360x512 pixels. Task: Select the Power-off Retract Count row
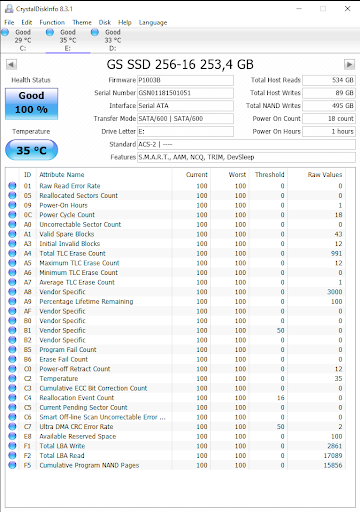pos(176,369)
